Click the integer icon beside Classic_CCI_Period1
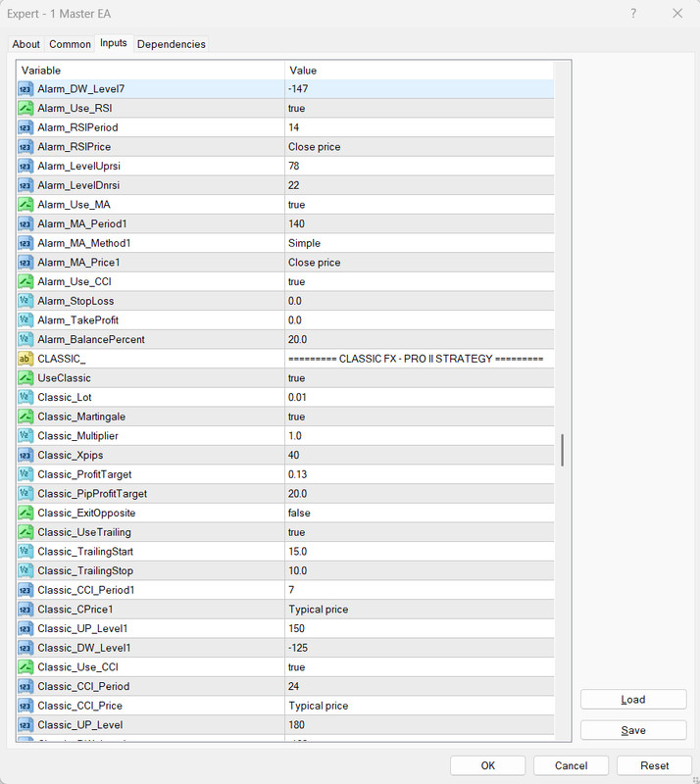The width and height of the screenshot is (700, 784). coord(25,590)
